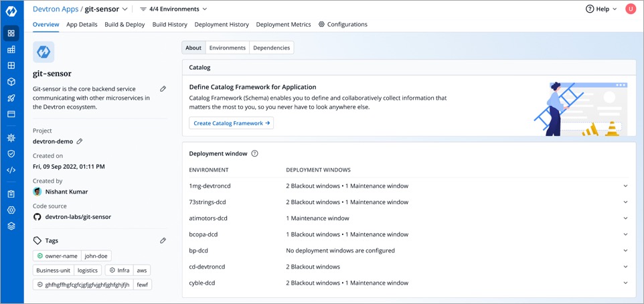Expand the cyble-dcd deployment window row
This screenshot has height=304, width=644.
[x=625, y=283]
